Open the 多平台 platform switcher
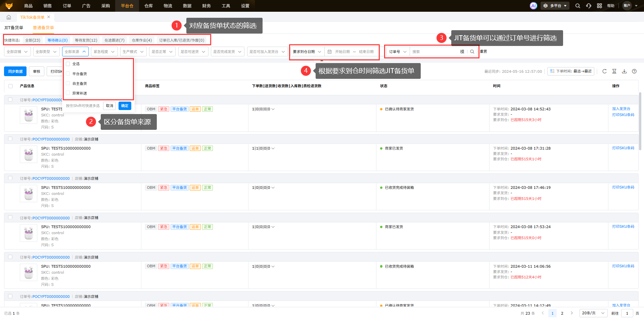644x319 pixels. pos(555,6)
